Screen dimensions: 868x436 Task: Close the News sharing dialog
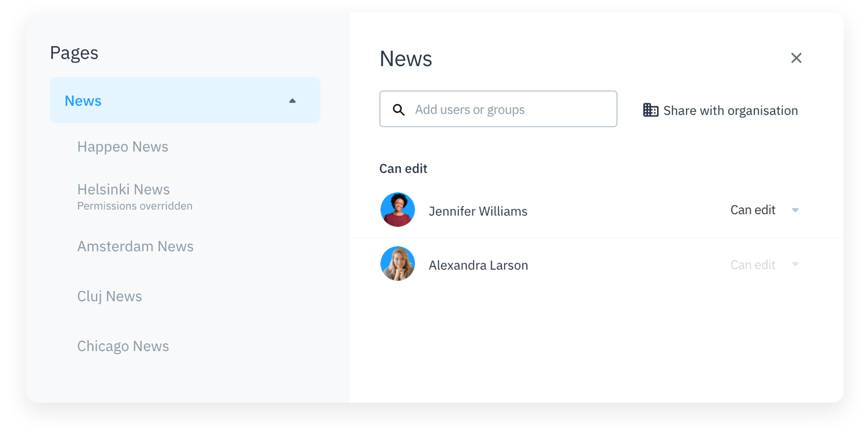click(x=796, y=58)
